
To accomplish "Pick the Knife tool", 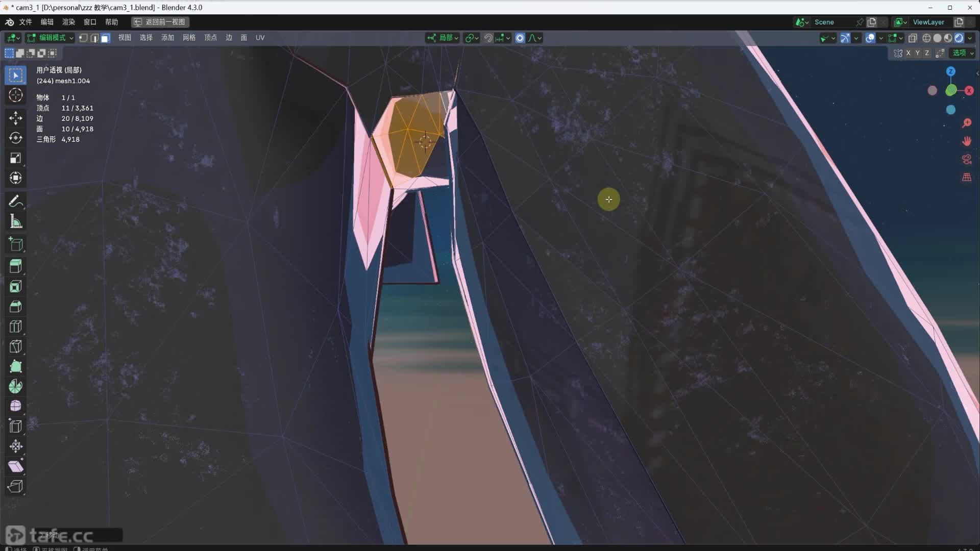I will [15, 346].
